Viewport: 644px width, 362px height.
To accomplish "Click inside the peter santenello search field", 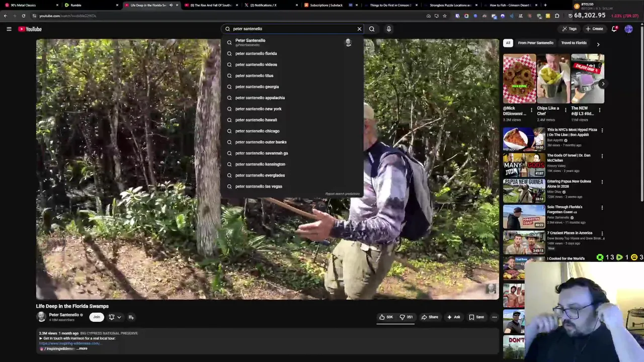I will click(x=292, y=29).
